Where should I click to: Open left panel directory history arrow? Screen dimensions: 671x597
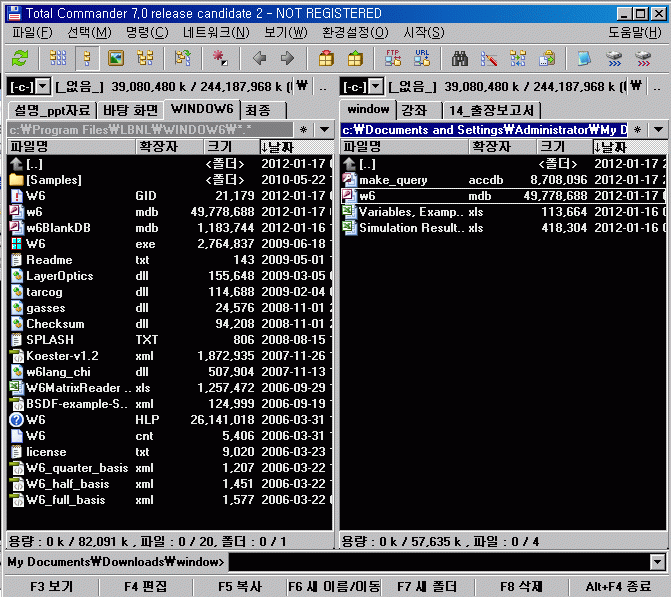point(324,129)
